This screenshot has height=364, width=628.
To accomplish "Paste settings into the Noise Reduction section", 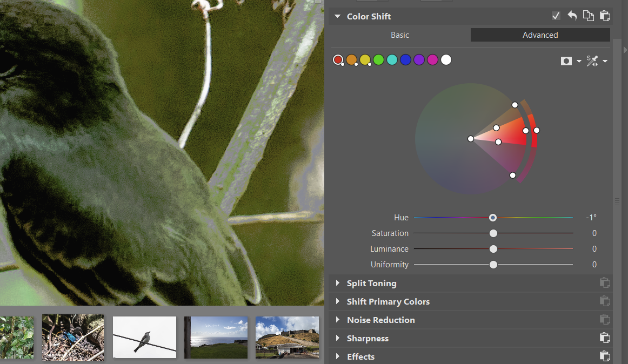I will pos(605,320).
